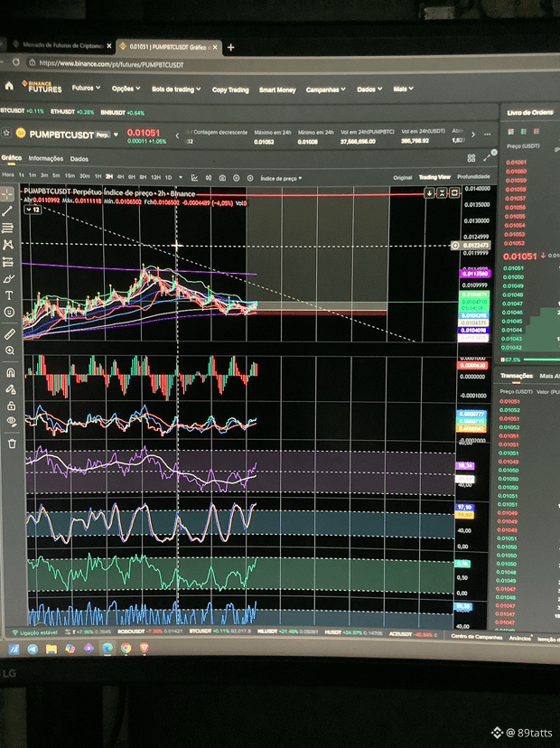
Task: Click the down-arrow button on the chart legend
Action: click(429, 192)
